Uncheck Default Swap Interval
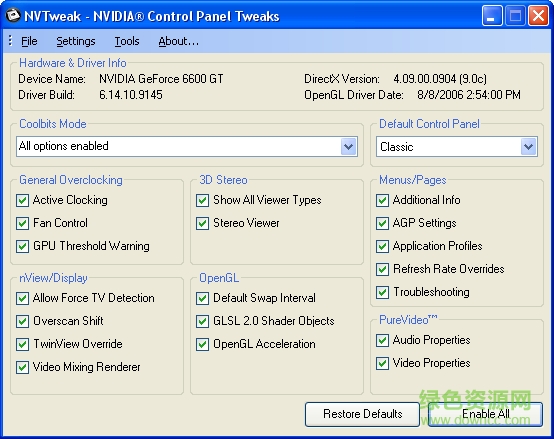The image size is (554, 439). point(202,298)
